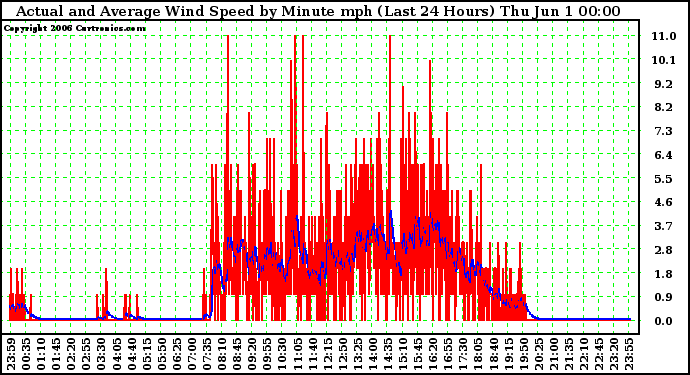This screenshot has height=375, width=690.
Task: Click the 01:10 time label
Action: (x=41, y=354)
